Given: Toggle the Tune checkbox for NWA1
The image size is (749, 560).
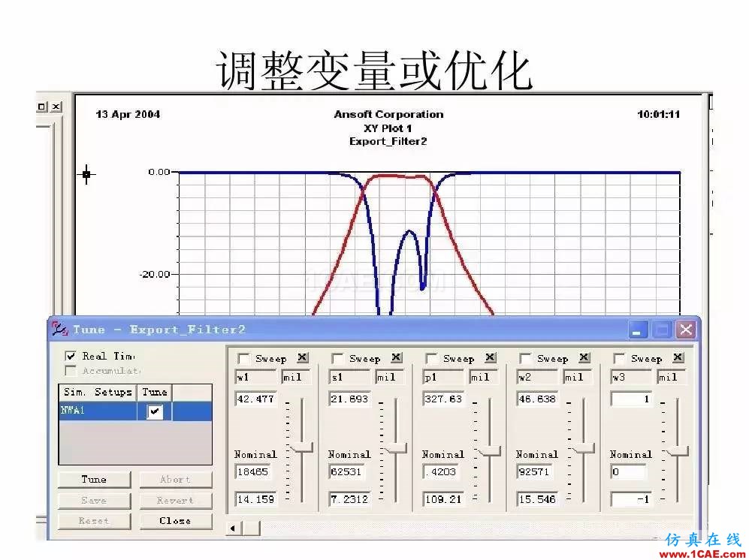Looking at the screenshot, I should click(x=154, y=411).
